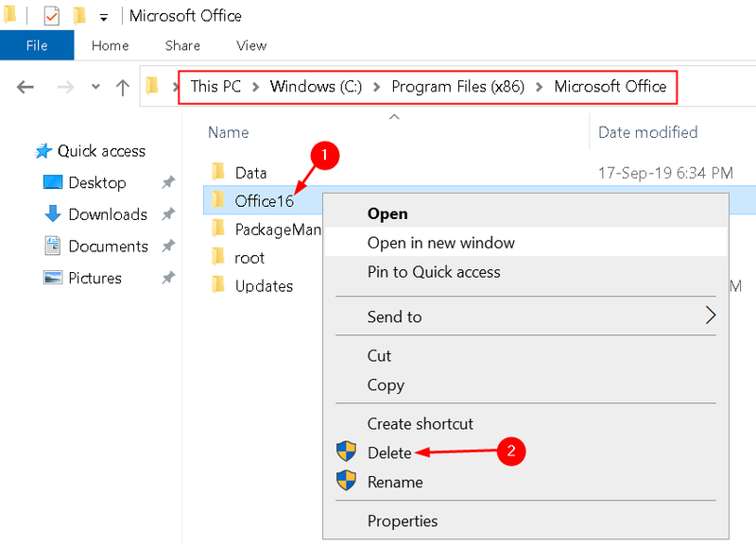Select the PackageMan folder name
The height and width of the screenshot is (545, 756).
[x=277, y=230]
